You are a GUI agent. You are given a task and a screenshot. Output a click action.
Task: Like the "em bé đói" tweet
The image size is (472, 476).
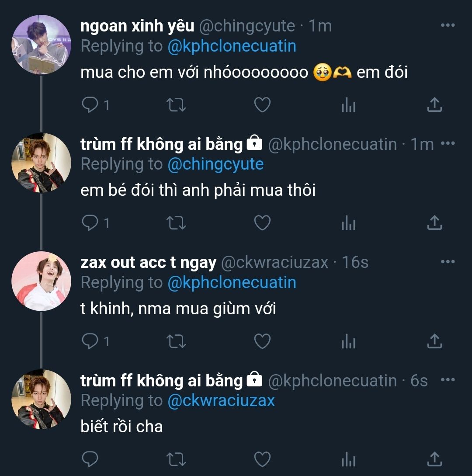coord(262,223)
